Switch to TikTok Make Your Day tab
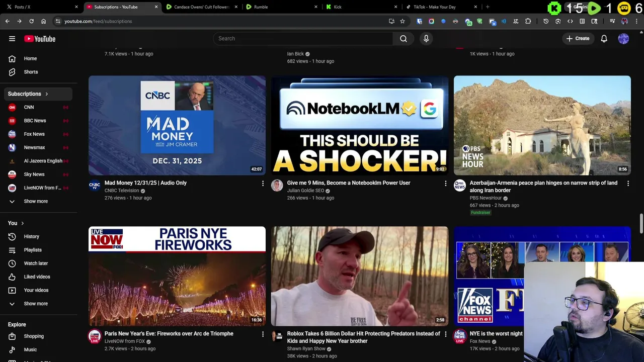The width and height of the screenshot is (644, 362). (441, 7)
